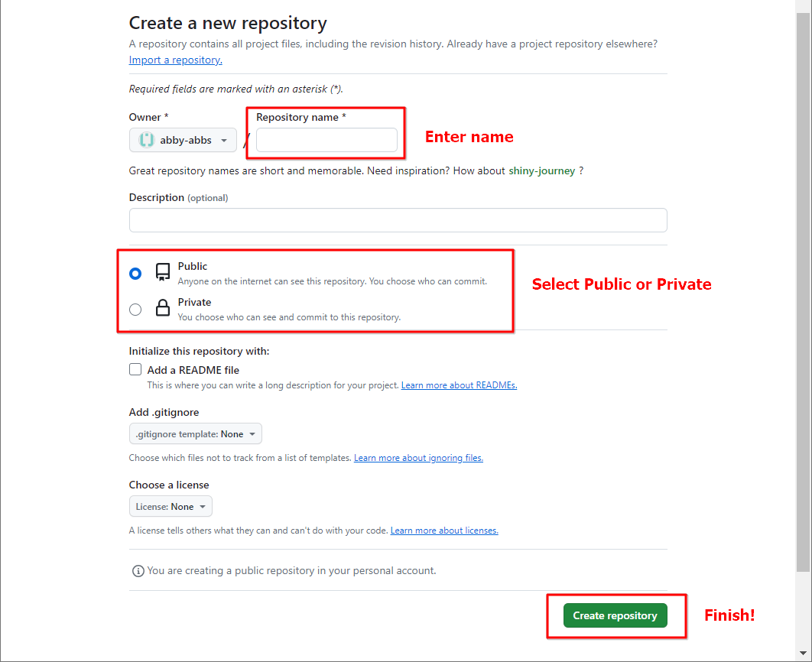
Task: Select the Private visibility radio button
Action: (x=135, y=309)
